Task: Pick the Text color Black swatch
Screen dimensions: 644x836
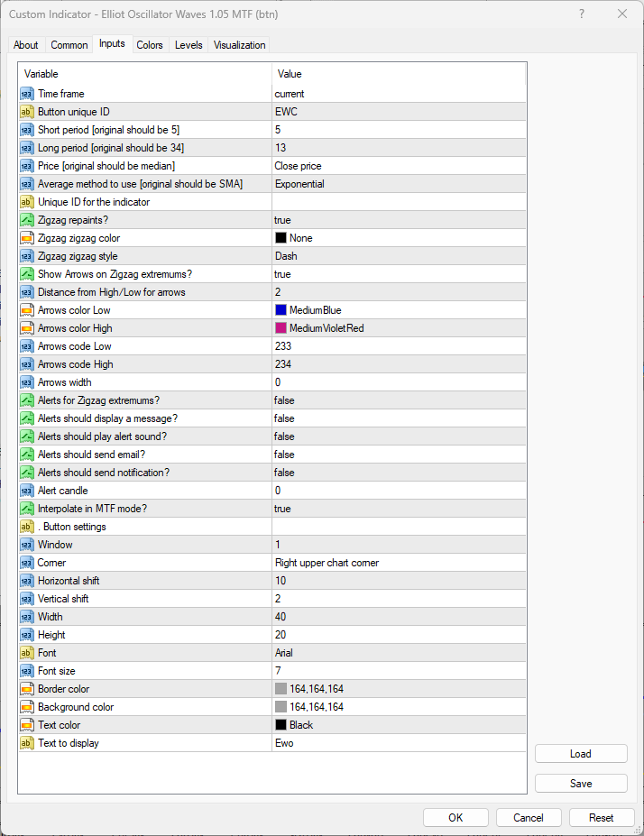Action: tap(281, 725)
